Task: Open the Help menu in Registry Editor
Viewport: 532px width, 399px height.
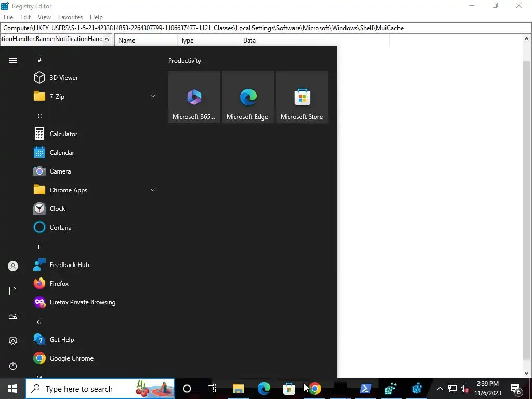Action: tap(96, 17)
